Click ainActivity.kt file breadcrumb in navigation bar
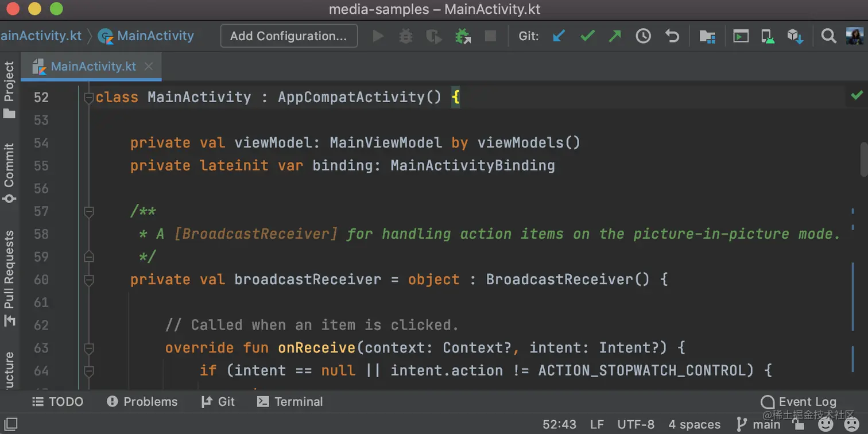Screen dimensions: 868x434 (41, 36)
